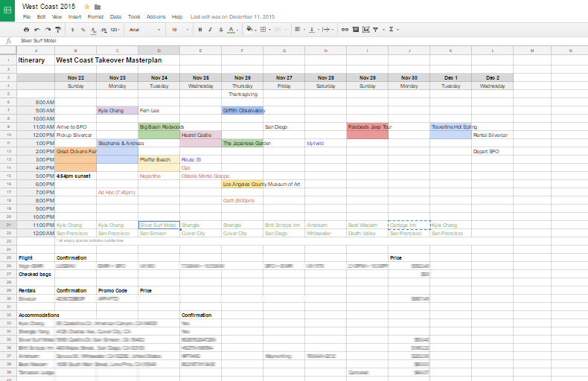Format selection as percent
The width and height of the screenshot is (588, 381).
pyautogui.click(x=83, y=30)
